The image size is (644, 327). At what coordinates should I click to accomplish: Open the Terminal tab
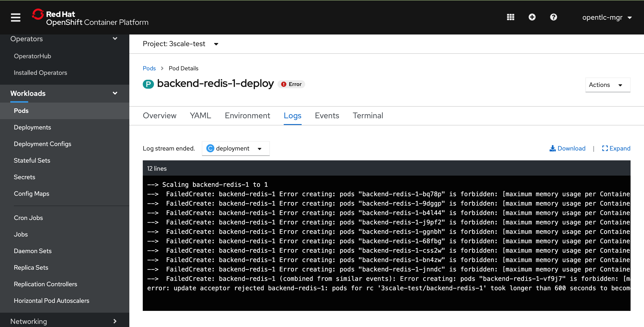pyautogui.click(x=368, y=116)
